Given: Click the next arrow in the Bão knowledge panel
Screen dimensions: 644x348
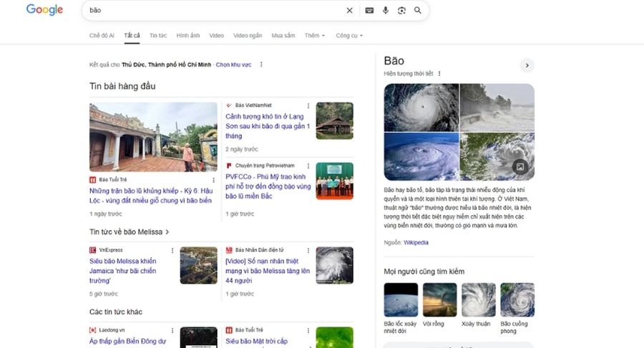Looking at the screenshot, I should click(527, 65).
